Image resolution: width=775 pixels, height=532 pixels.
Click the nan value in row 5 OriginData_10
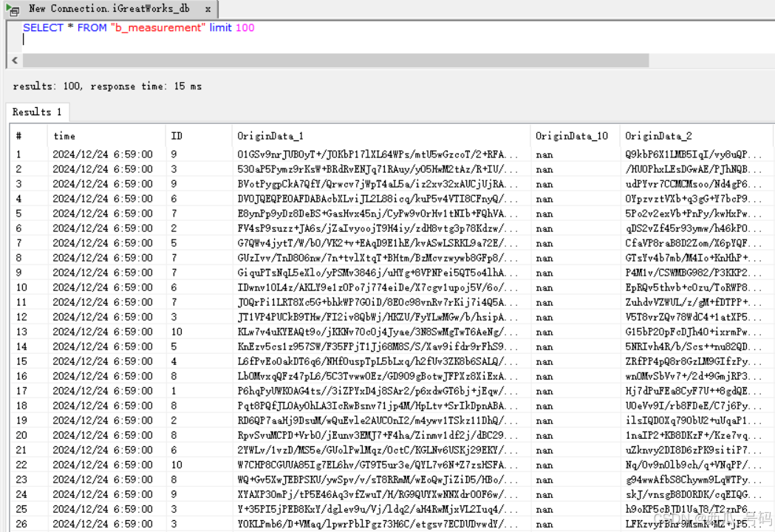[544, 213]
